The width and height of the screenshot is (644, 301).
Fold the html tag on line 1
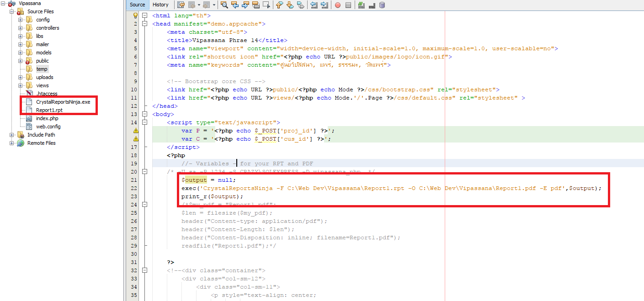click(145, 16)
